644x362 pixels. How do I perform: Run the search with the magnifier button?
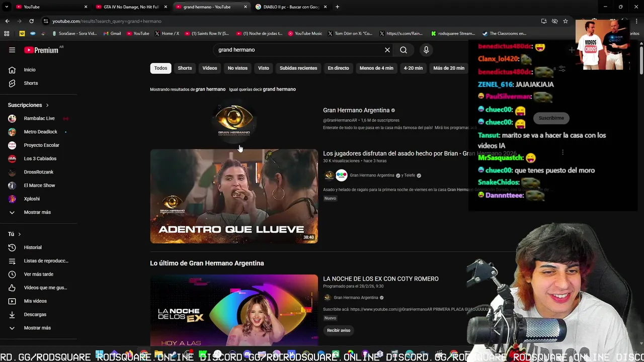[404, 50]
